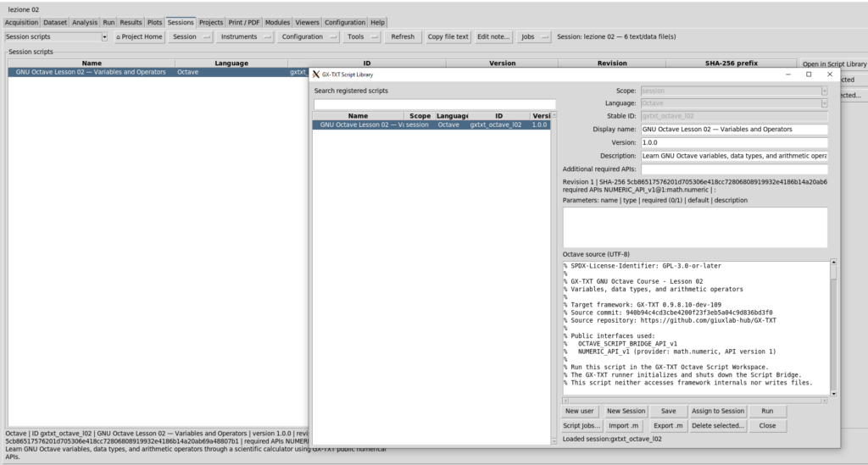This screenshot has width=868, height=465.
Task: Go to Project Home
Action: pyautogui.click(x=139, y=37)
